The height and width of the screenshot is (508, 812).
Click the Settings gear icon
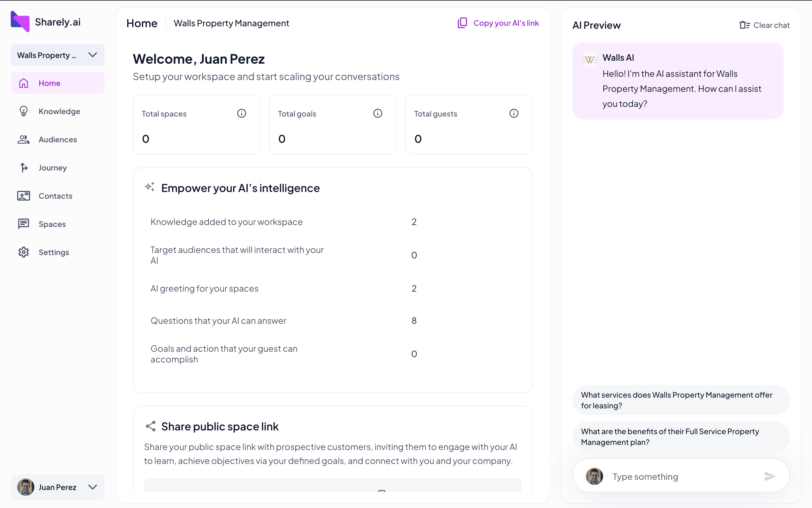[24, 252]
